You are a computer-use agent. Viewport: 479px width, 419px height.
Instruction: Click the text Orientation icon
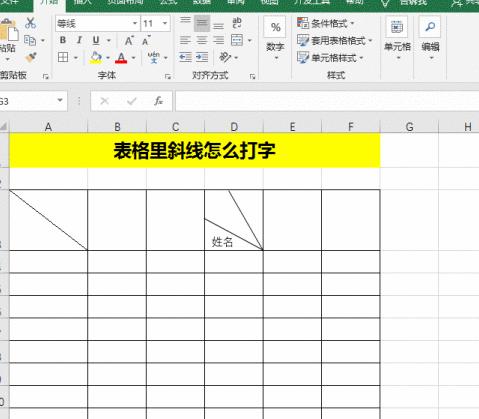point(224,57)
